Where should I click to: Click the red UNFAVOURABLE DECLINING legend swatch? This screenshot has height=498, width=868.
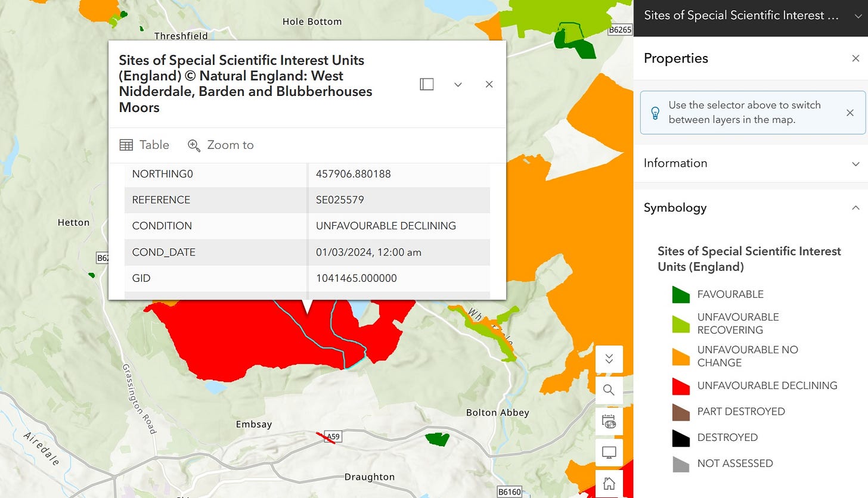click(x=681, y=385)
